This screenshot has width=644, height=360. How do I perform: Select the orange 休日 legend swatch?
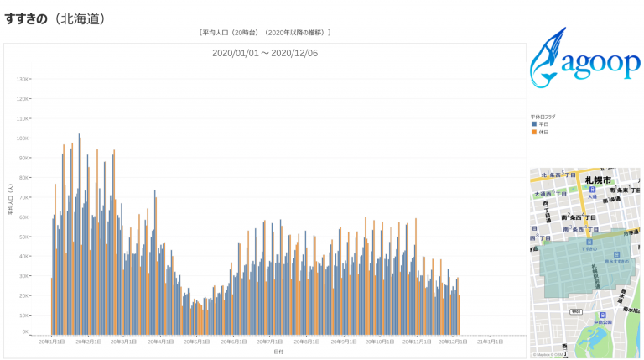coord(533,132)
